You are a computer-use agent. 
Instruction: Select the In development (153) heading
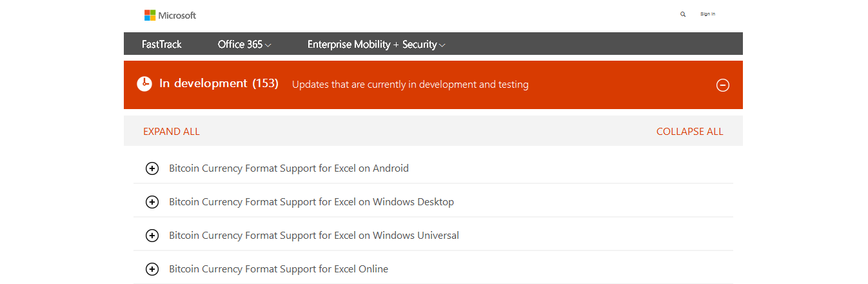219,83
